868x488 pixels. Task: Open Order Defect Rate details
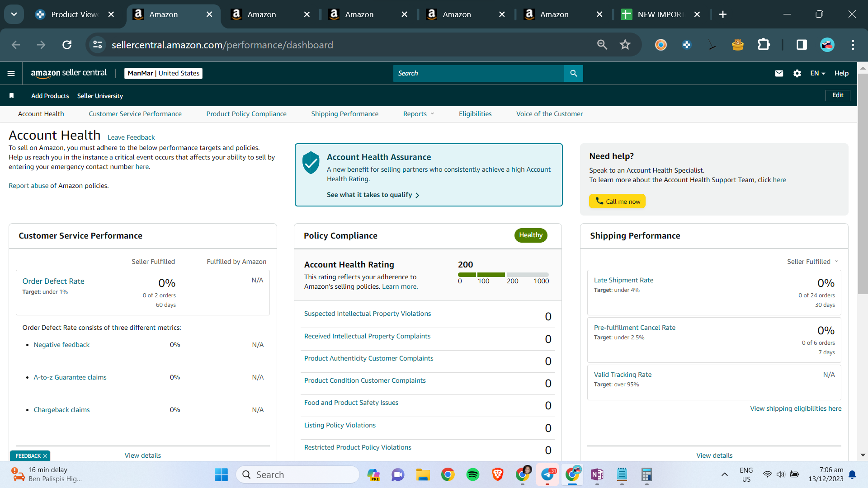(53, 281)
